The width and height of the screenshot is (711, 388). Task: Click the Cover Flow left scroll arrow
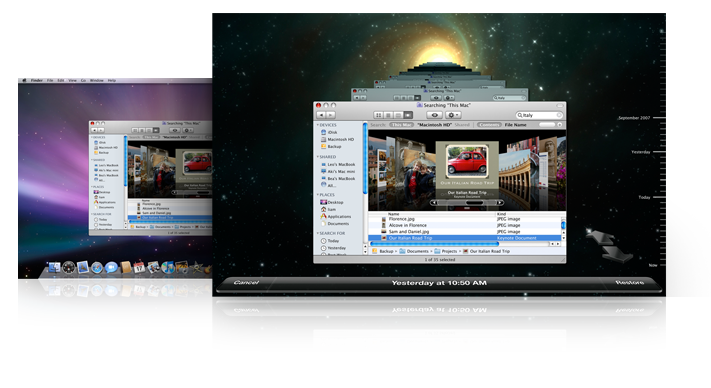tap(433, 203)
